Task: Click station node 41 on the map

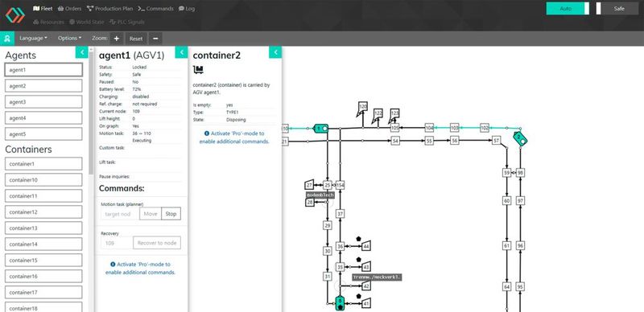Action: tap(366, 304)
